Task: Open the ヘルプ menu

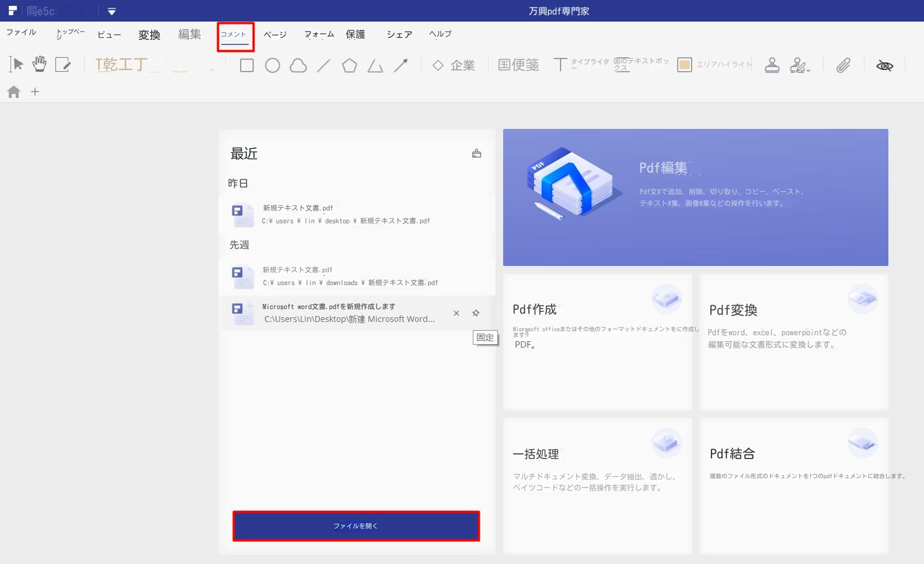Action: (441, 34)
